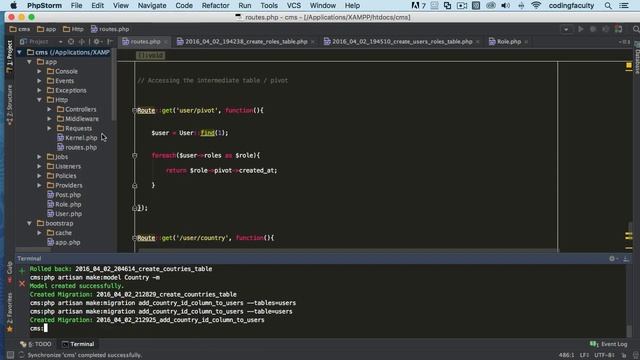Add new terminal session plus icon
The image size is (640, 360).
[22, 270]
